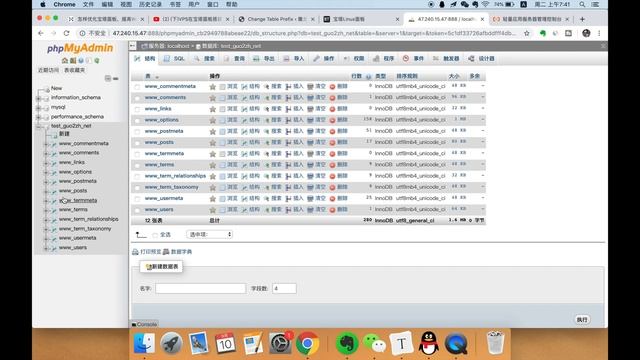Click the browse icon for www_usermeta row
Viewport: 640px width, 360px height.
tap(222, 199)
